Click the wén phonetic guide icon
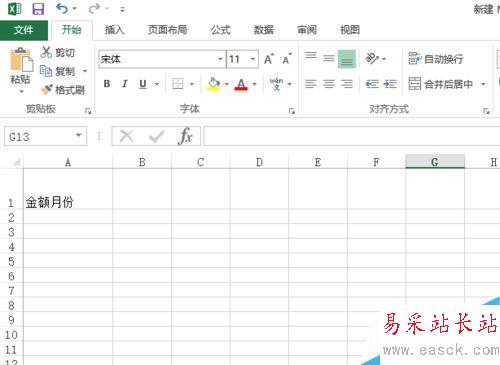This screenshot has width=500, height=365. coord(276,84)
